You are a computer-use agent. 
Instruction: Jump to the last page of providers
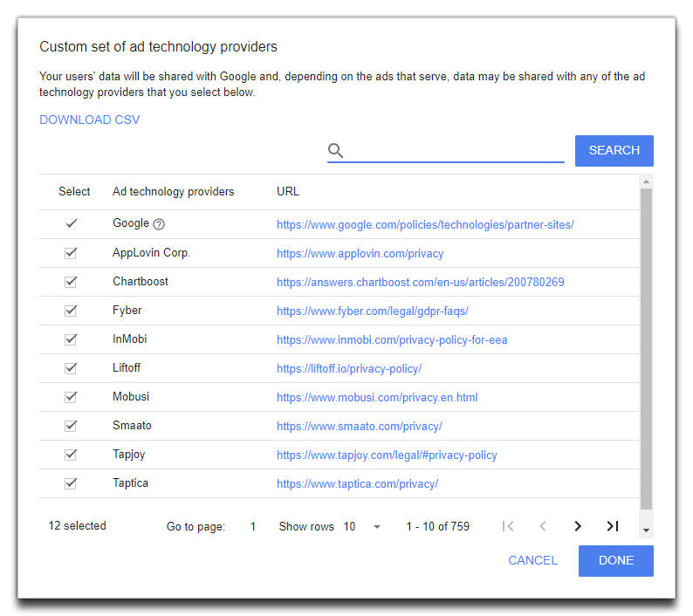pos(613,526)
